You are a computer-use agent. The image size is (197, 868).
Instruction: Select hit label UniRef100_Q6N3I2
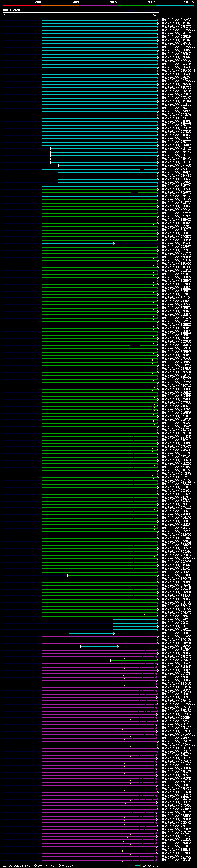coord(177,755)
